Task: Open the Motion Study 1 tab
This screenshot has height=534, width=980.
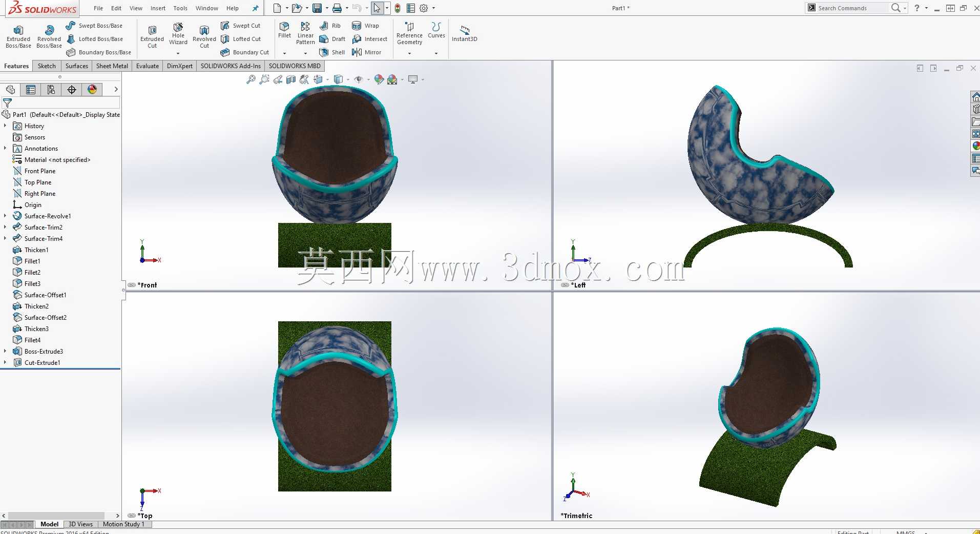Action: [x=123, y=524]
